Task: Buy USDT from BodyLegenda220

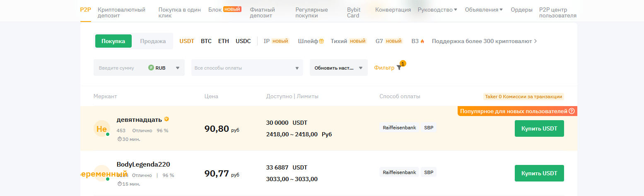Action: click(x=539, y=173)
